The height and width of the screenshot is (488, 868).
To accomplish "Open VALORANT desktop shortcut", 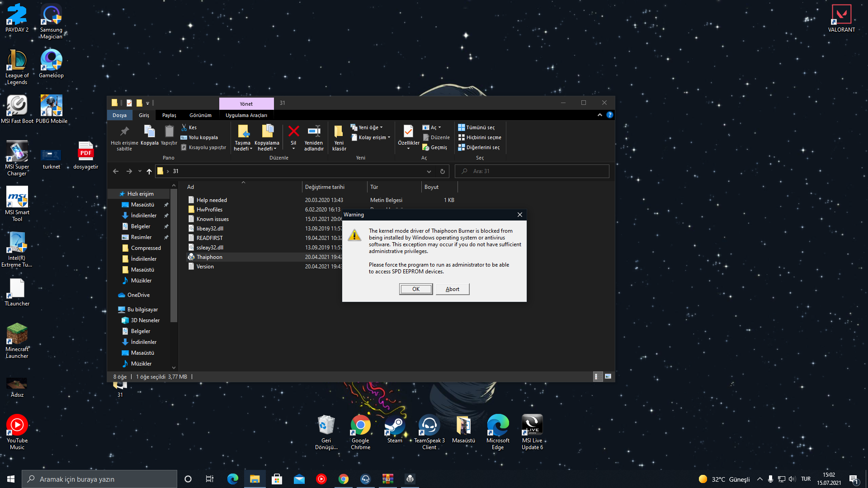I will [x=841, y=19].
